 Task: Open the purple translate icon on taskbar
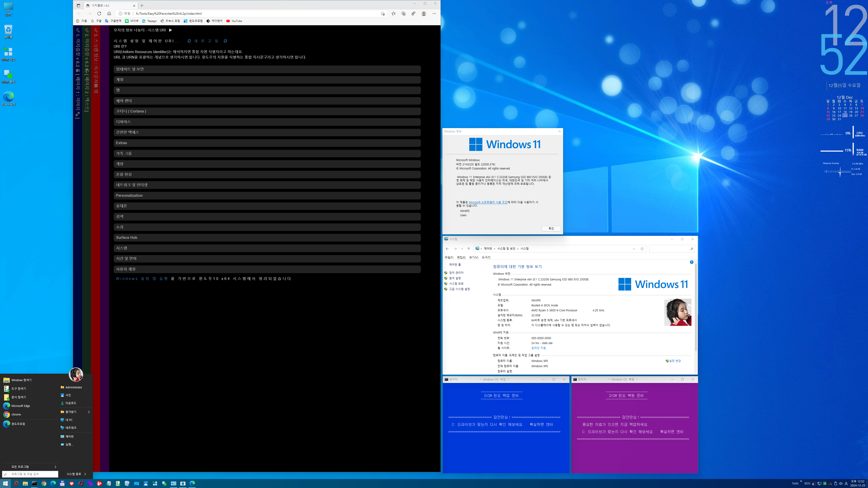pyautogui.click(x=90, y=484)
